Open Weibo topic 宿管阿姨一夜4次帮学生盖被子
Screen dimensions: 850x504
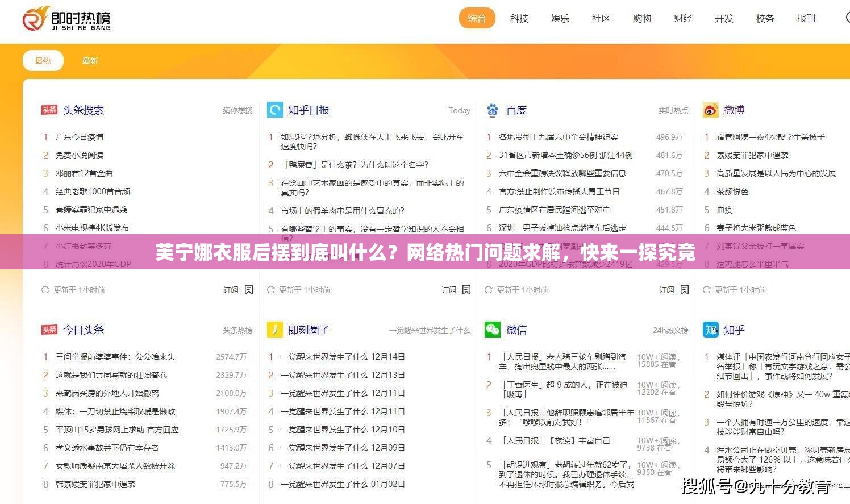pos(771,137)
